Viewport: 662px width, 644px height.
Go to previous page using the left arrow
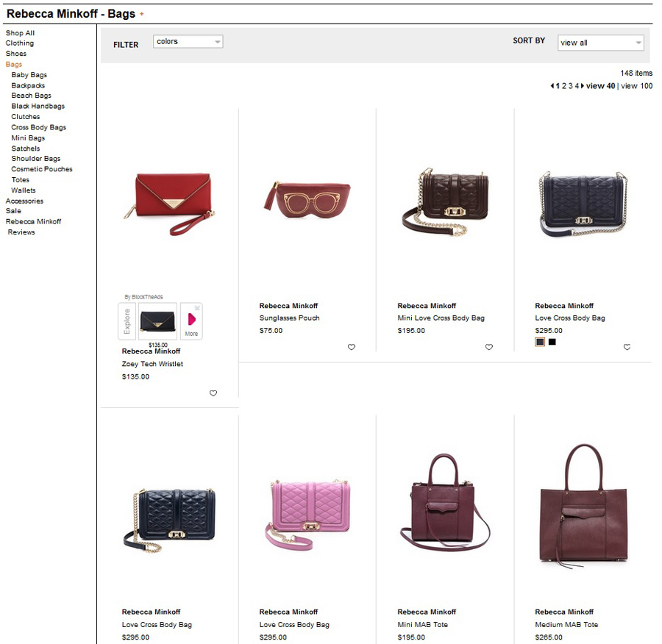point(552,86)
